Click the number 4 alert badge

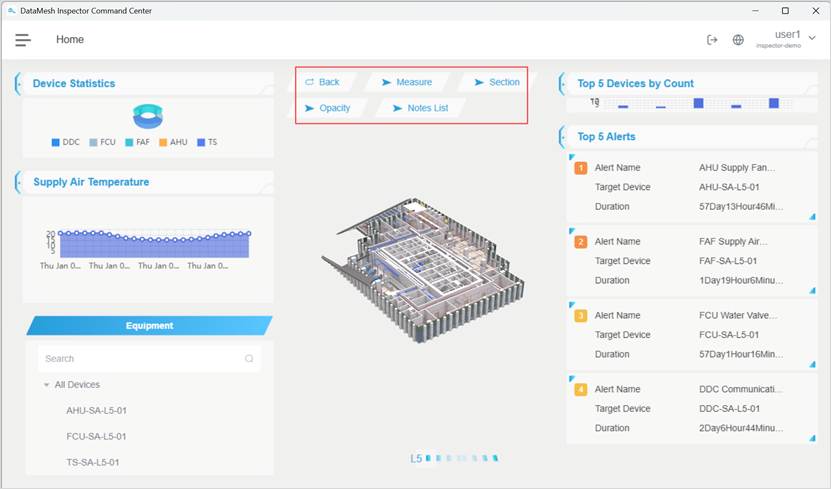581,389
